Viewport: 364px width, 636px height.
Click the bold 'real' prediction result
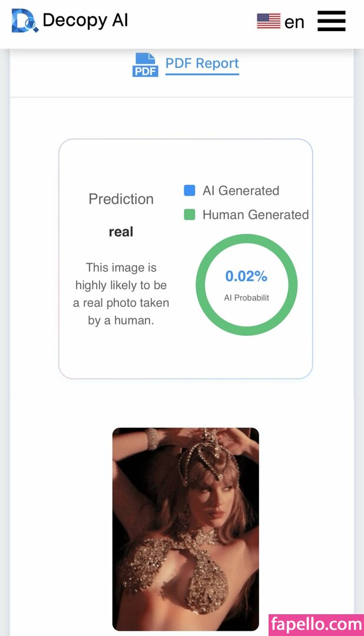pos(121,232)
